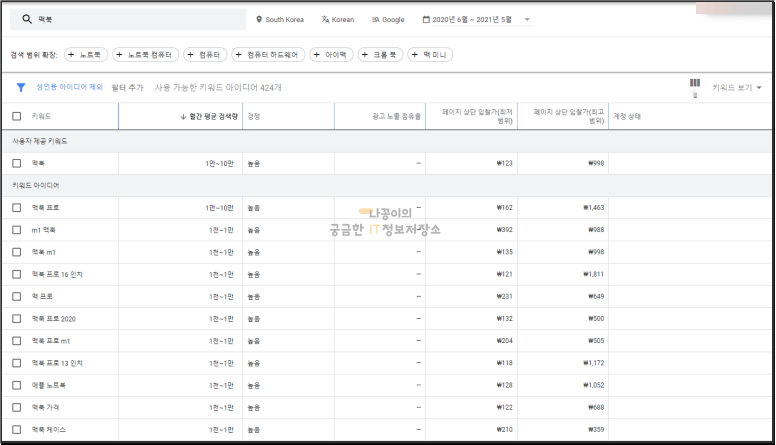Click the ₩1,811 high bid value
This screenshot has height=445, width=776.
[x=593, y=274]
